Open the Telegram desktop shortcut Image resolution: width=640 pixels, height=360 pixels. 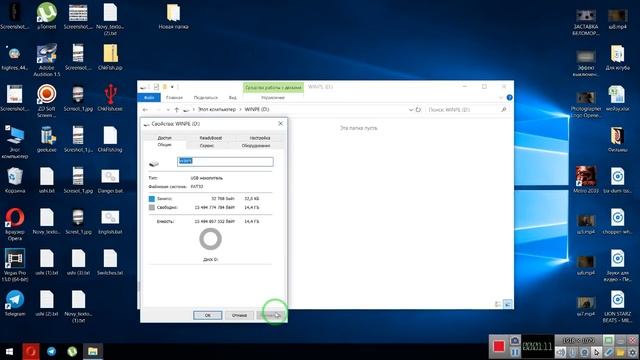tap(15, 303)
